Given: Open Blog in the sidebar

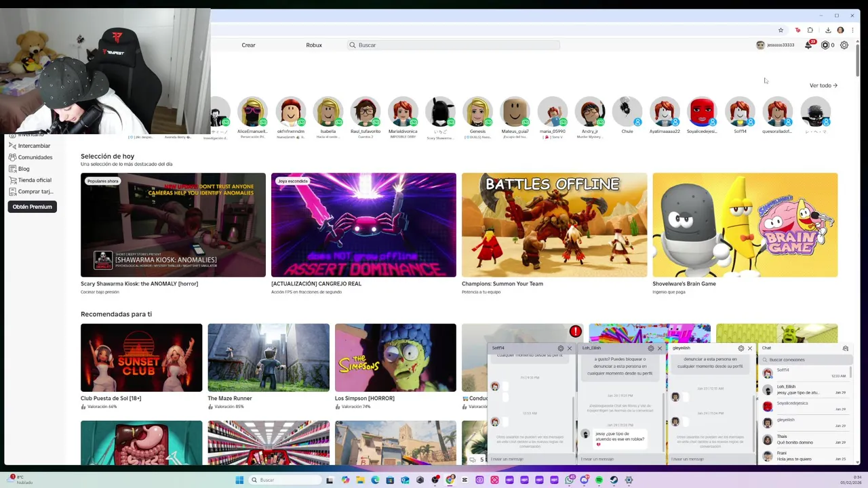Looking at the screenshot, I should click(x=19, y=169).
